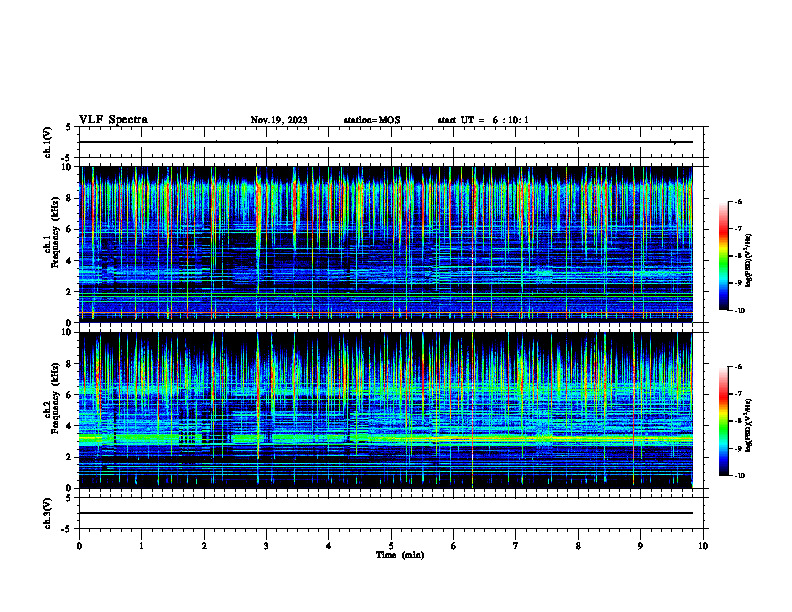Click the "VLF Spectra" plot title

tap(113, 120)
